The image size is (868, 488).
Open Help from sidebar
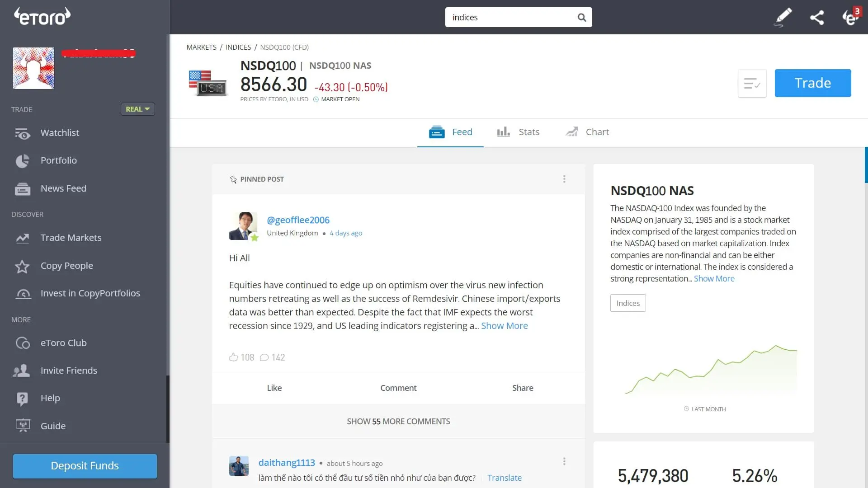[x=50, y=398]
